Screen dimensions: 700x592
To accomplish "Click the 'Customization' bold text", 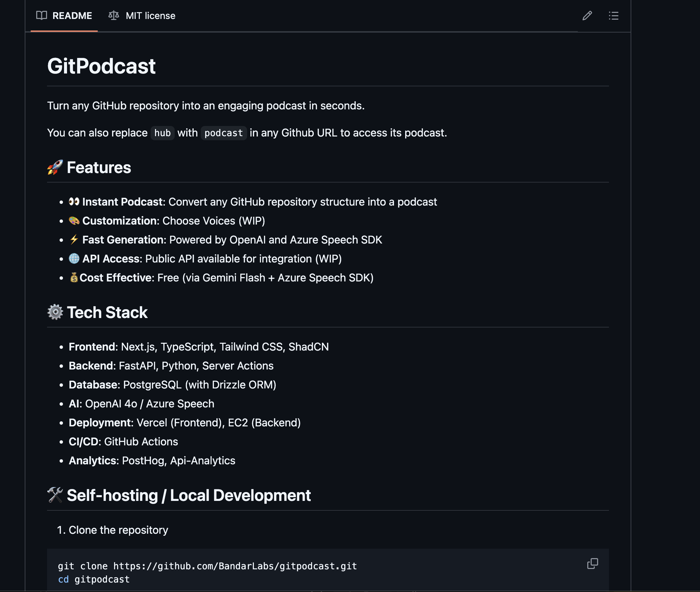I will pos(119,221).
